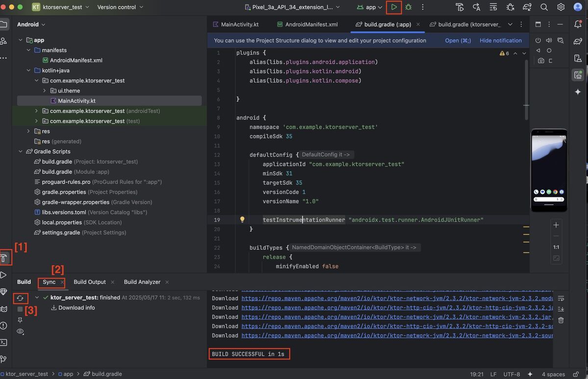The image size is (588, 379).
Task: Click Attach Debugger to Android Process icon
Action: (510, 7)
